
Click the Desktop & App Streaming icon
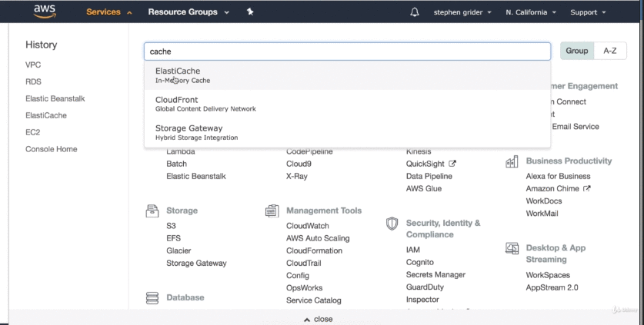[512, 248]
